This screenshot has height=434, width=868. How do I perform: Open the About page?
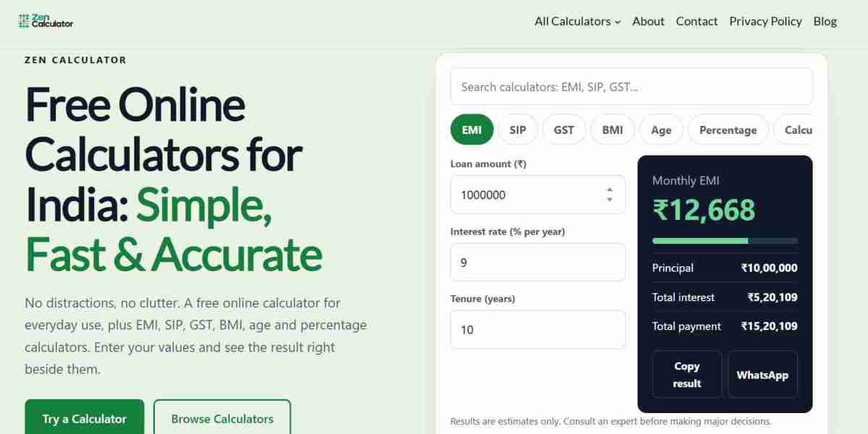point(648,21)
